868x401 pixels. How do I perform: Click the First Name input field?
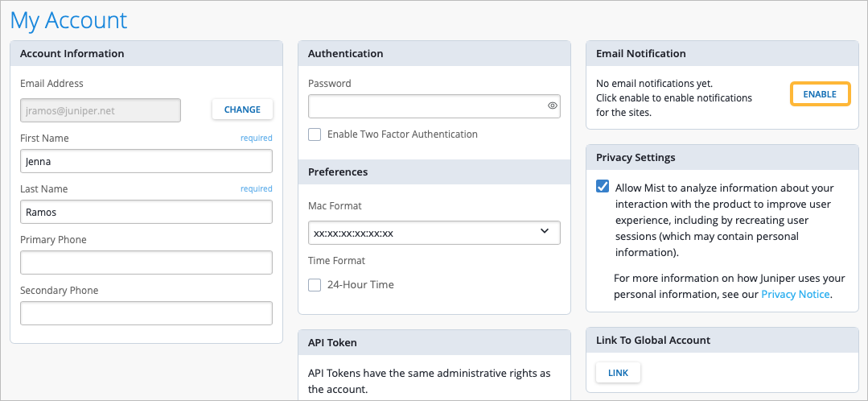click(146, 161)
